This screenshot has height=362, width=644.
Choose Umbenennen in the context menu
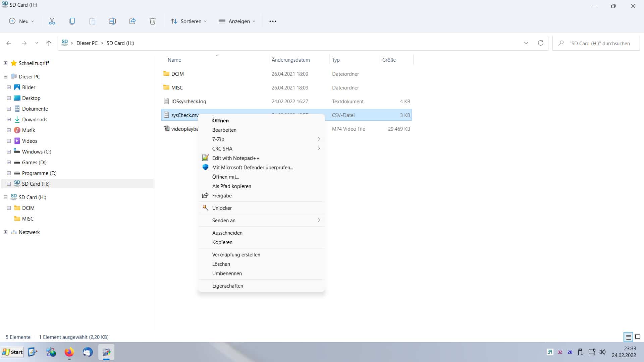click(x=261, y=273)
